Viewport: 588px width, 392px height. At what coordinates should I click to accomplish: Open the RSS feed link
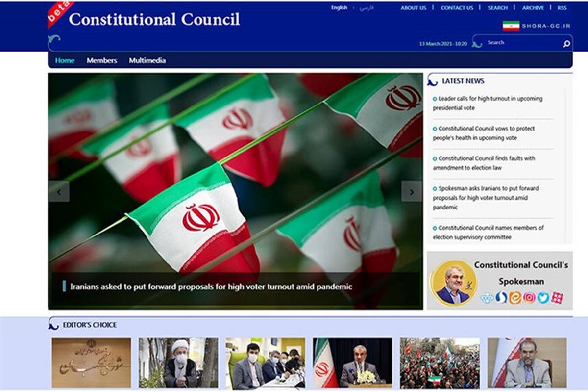coord(562,8)
